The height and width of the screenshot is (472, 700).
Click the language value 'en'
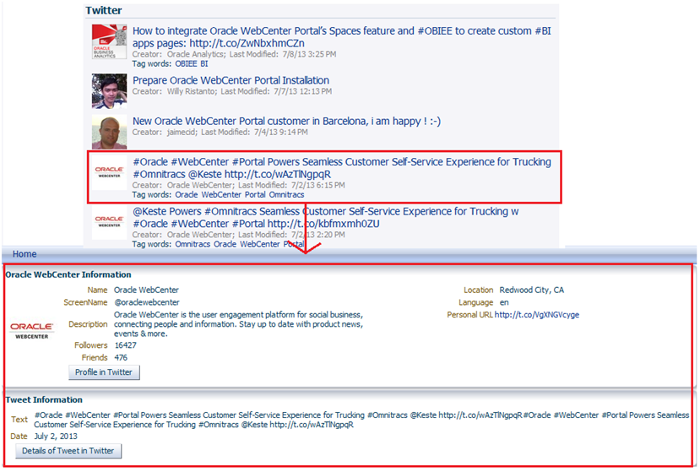click(x=504, y=302)
